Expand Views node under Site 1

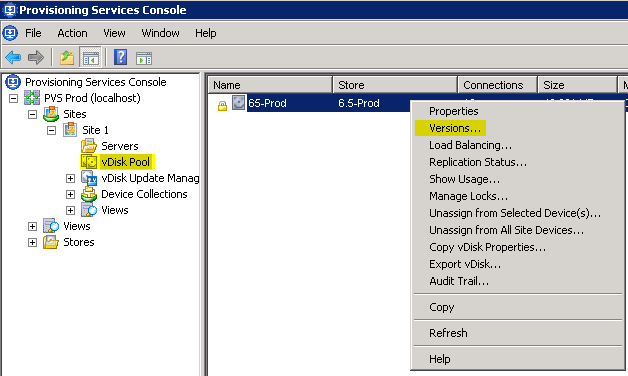point(70,211)
